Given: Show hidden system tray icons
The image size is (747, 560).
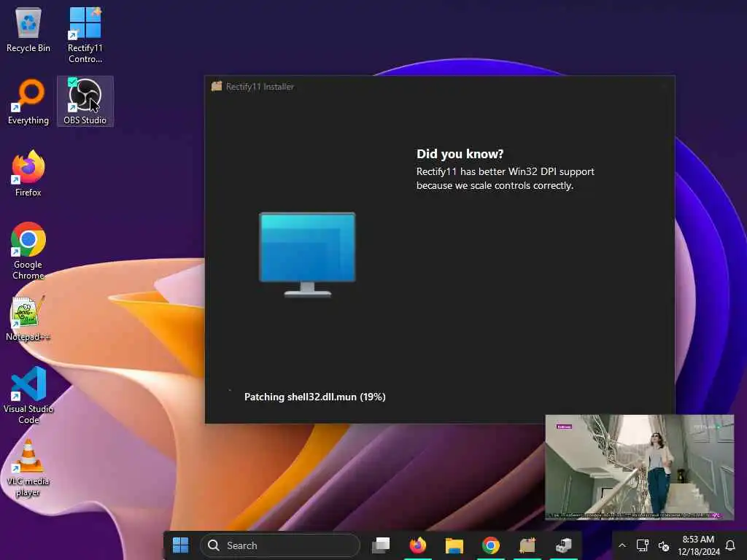Looking at the screenshot, I should coord(622,545).
